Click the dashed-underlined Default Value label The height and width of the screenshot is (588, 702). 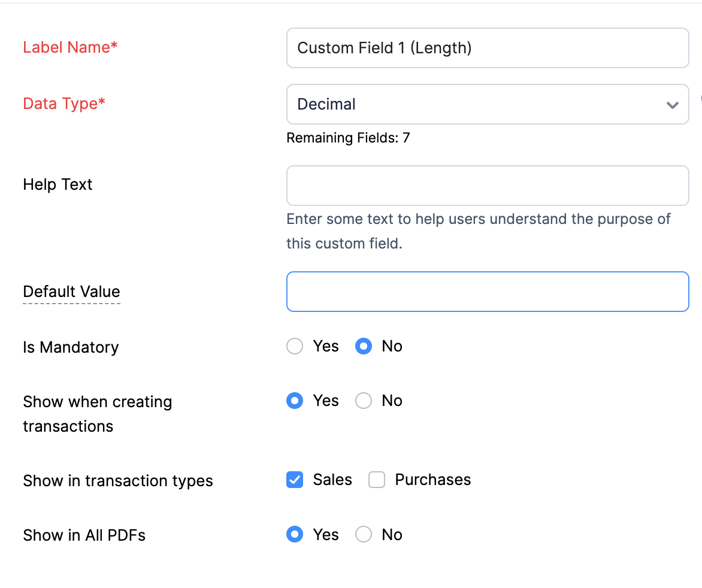[x=71, y=292]
